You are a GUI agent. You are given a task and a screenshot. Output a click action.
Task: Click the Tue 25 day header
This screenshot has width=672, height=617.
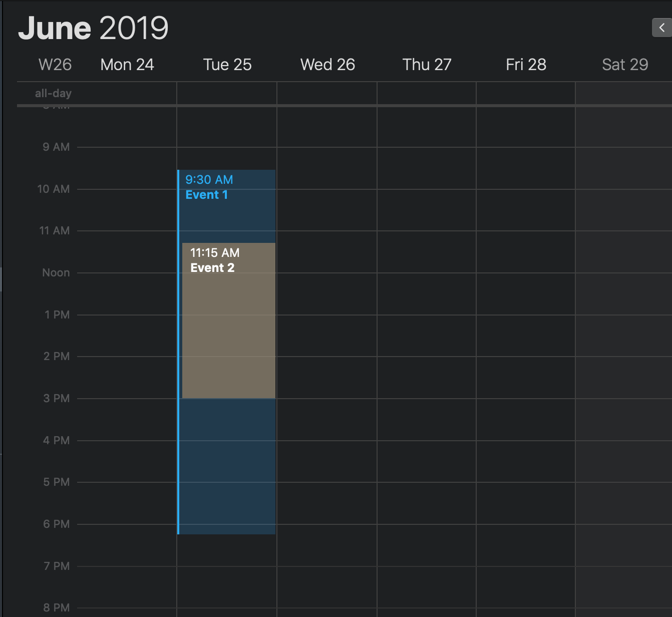(227, 64)
